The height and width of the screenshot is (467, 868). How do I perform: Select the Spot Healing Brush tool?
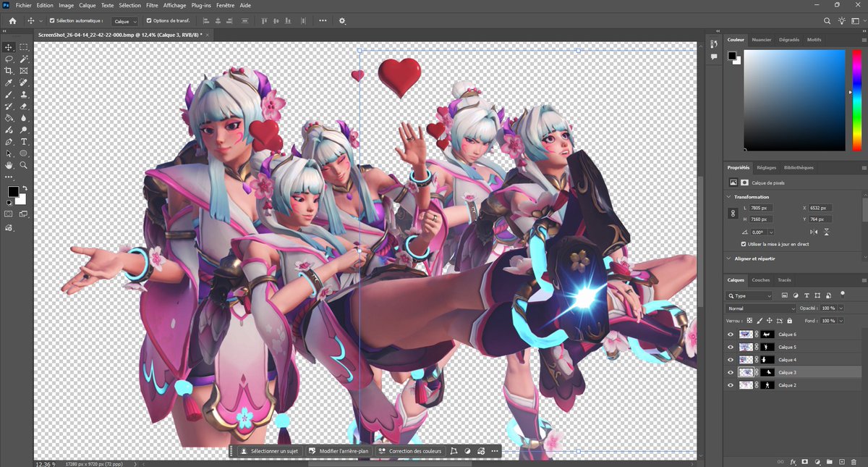click(23, 83)
